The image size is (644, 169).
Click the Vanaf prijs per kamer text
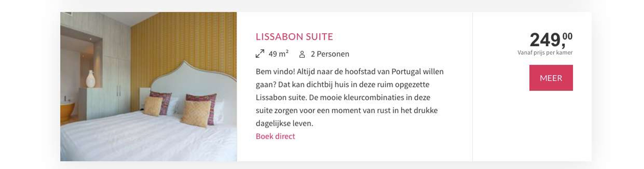545,53
